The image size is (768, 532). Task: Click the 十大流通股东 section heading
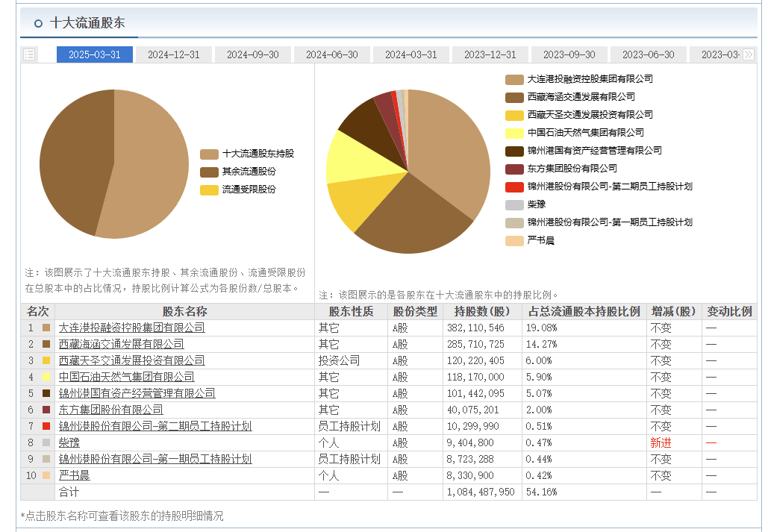87,23
